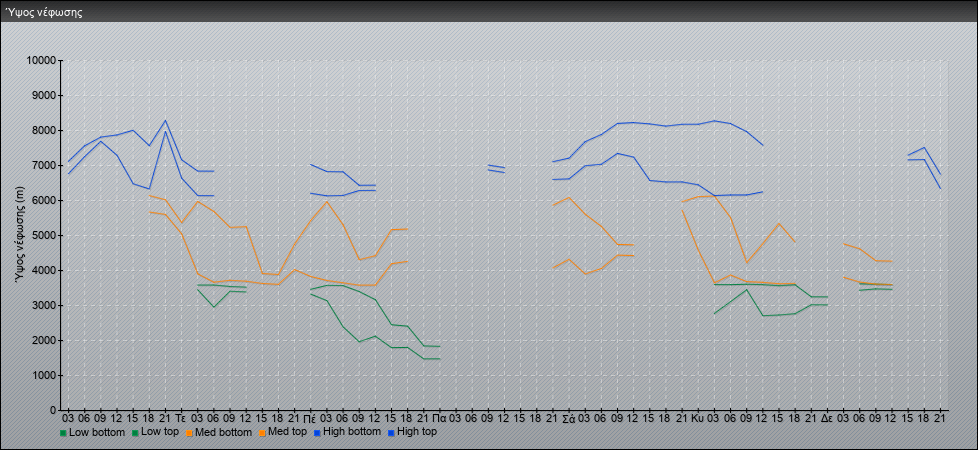Viewport: 978px width, 450px height.
Task: Click the 1000 y-axis value
Action: (x=44, y=375)
